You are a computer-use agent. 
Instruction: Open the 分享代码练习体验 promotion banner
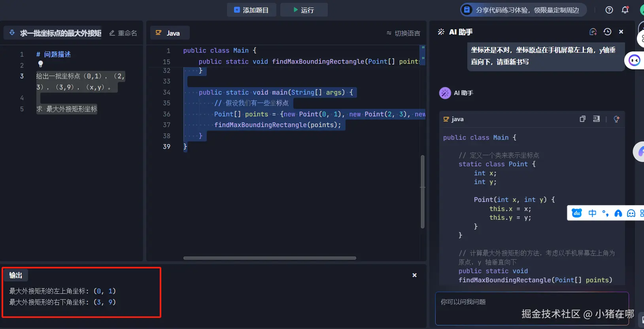(523, 10)
